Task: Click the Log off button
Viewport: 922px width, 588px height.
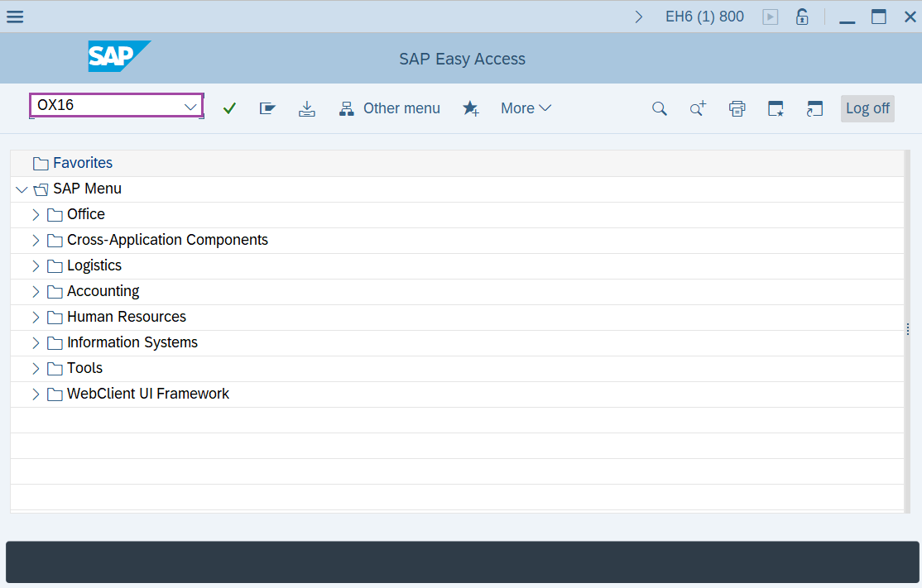Action: pyautogui.click(x=867, y=108)
